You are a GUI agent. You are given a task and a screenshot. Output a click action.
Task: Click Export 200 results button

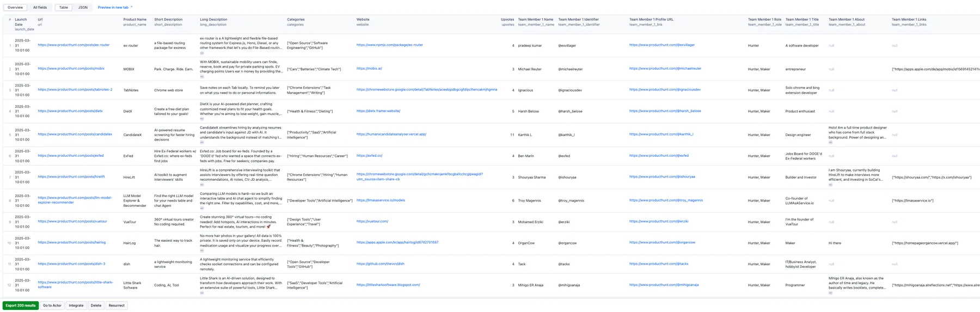point(21,305)
